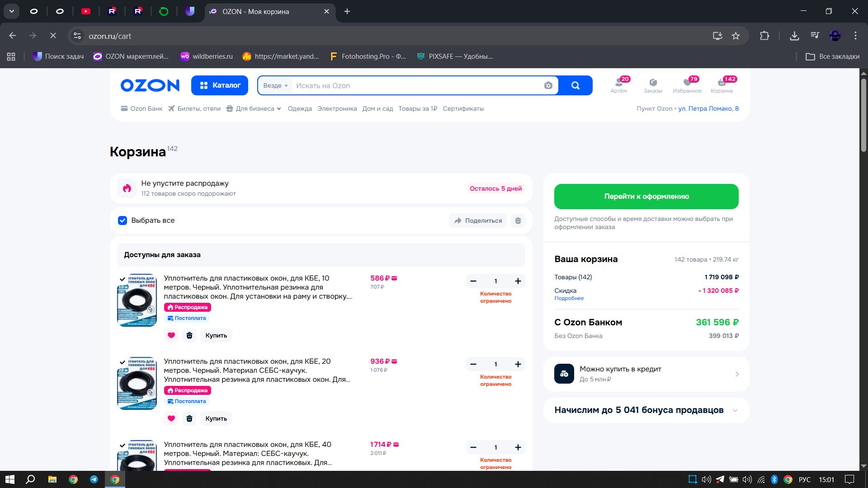Uncheck the Выбрать все checkbox
The image size is (868, 488).
pos(123,221)
